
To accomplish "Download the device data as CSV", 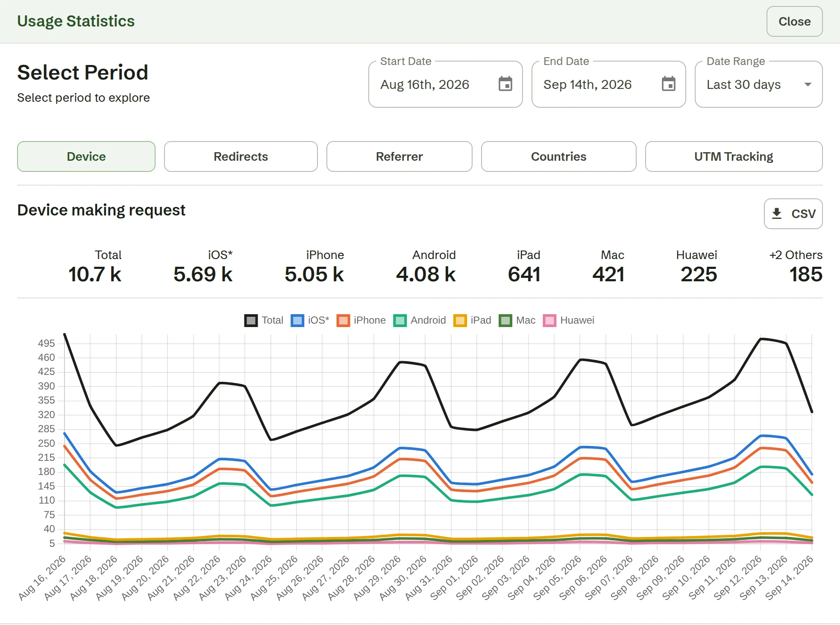I will point(793,214).
